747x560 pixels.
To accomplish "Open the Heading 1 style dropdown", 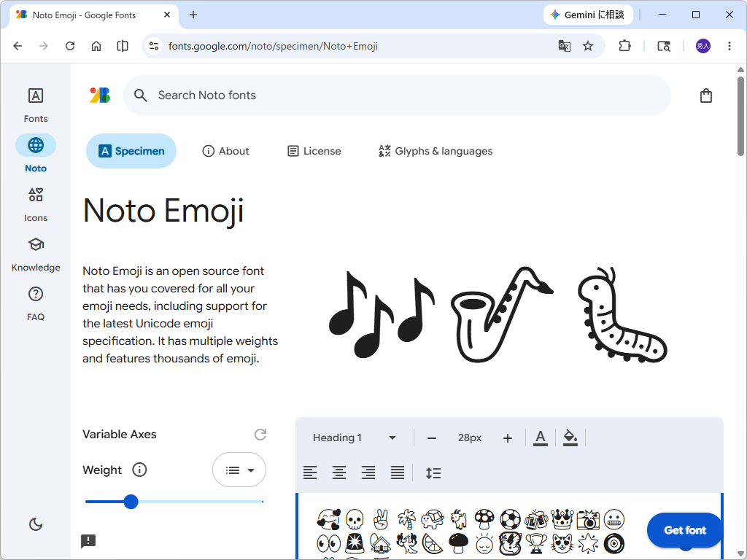I will click(354, 437).
